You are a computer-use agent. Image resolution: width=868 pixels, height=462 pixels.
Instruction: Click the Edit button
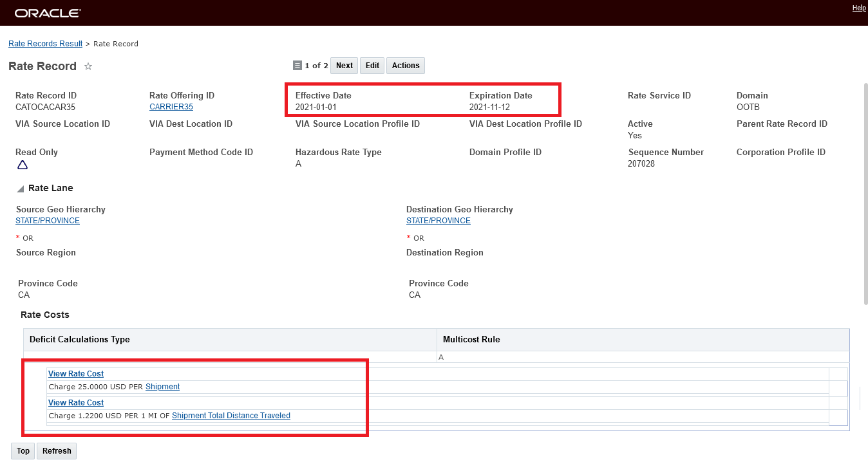tap(372, 66)
